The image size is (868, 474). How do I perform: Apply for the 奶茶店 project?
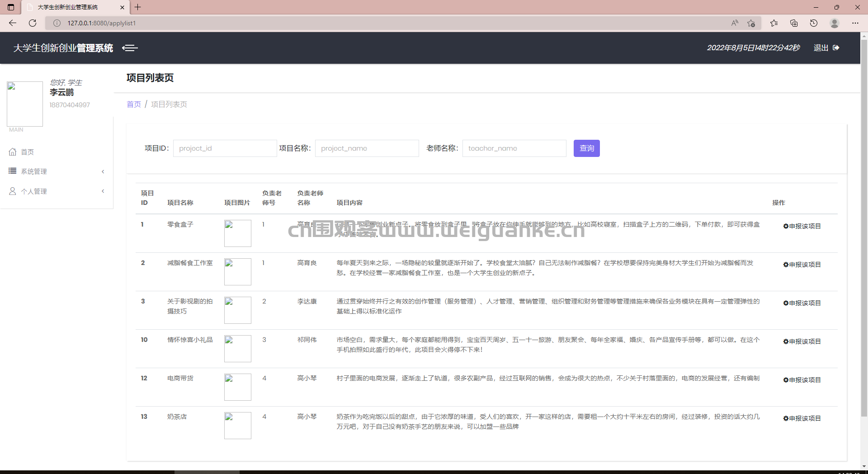pos(802,418)
